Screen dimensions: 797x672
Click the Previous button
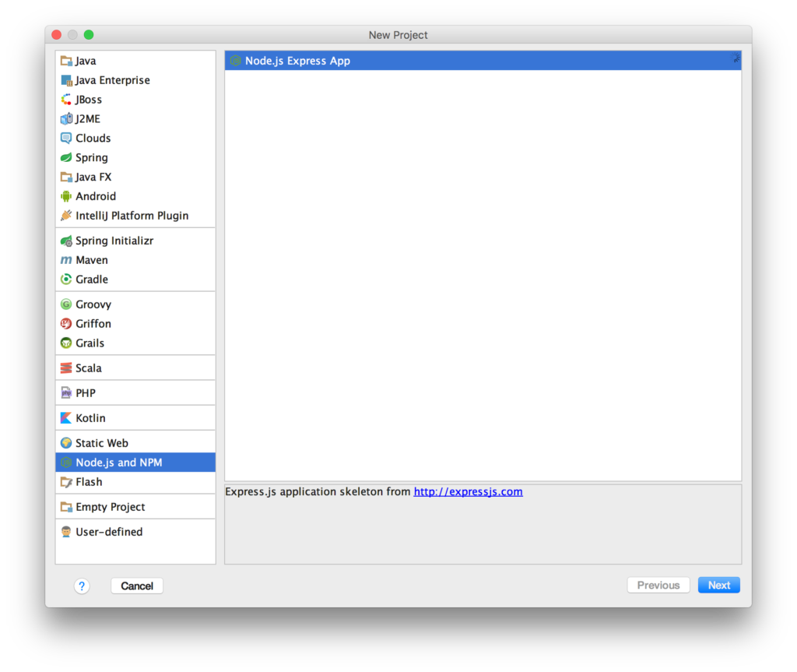658,586
